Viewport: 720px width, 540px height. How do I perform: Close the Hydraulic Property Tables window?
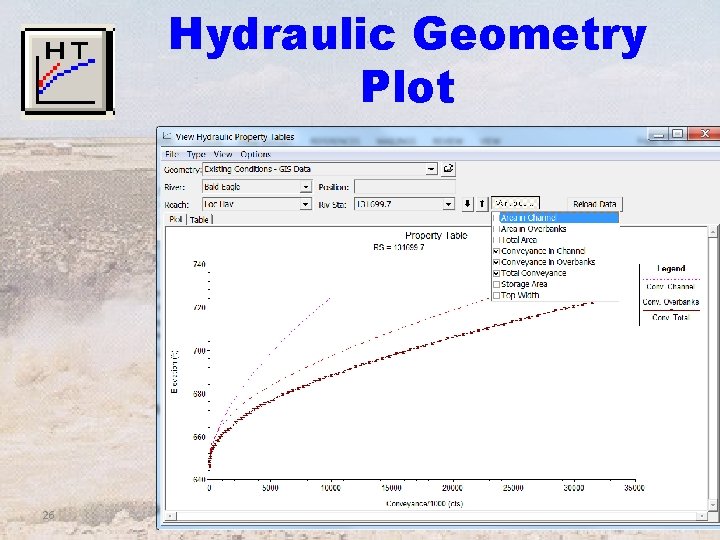tap(705, 134)
